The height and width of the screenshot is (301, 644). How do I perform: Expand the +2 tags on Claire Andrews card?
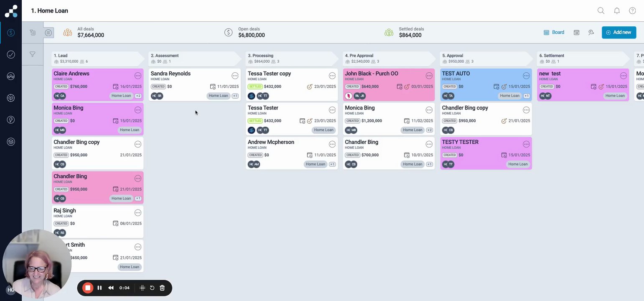(138, 96)
